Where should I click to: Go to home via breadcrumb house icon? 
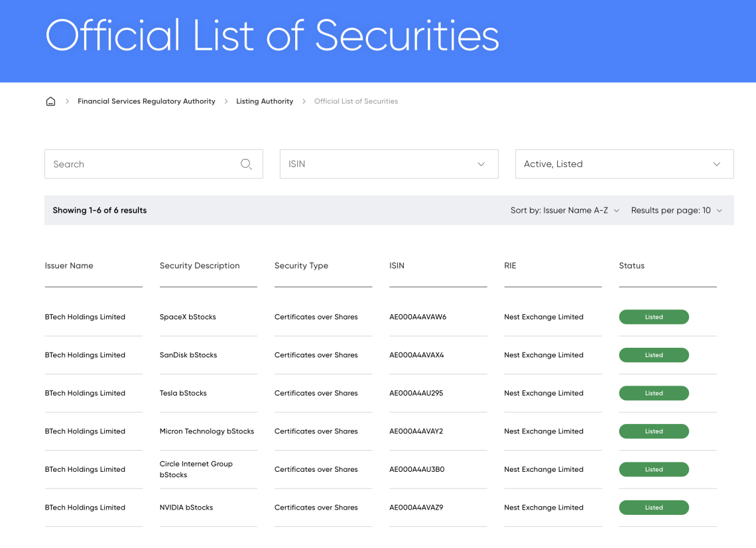(x=50, y=101)
